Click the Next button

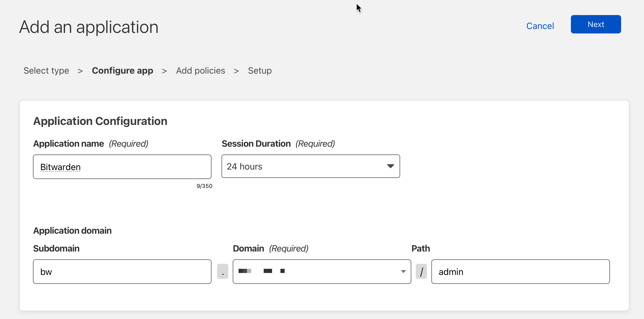coord(595,25)
